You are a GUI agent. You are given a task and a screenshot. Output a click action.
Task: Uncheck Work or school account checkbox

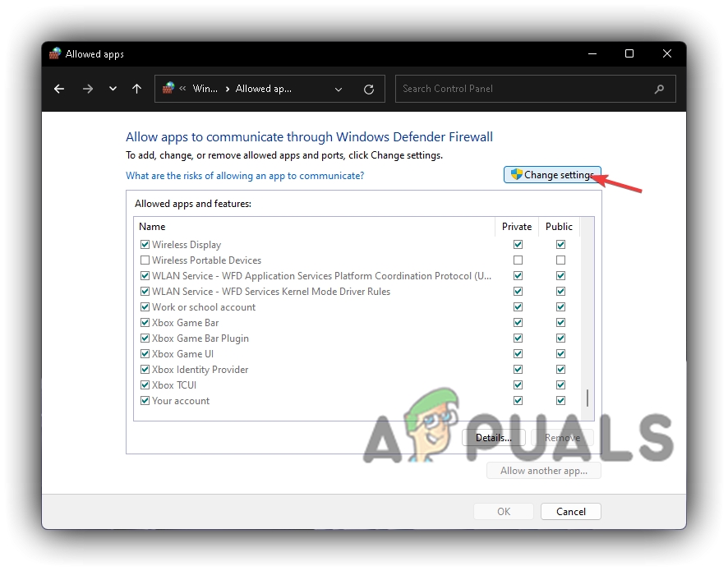[x=145, y=306]
